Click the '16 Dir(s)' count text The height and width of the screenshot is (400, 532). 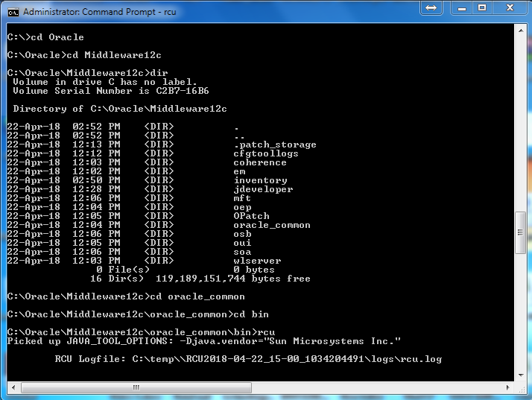117,279
